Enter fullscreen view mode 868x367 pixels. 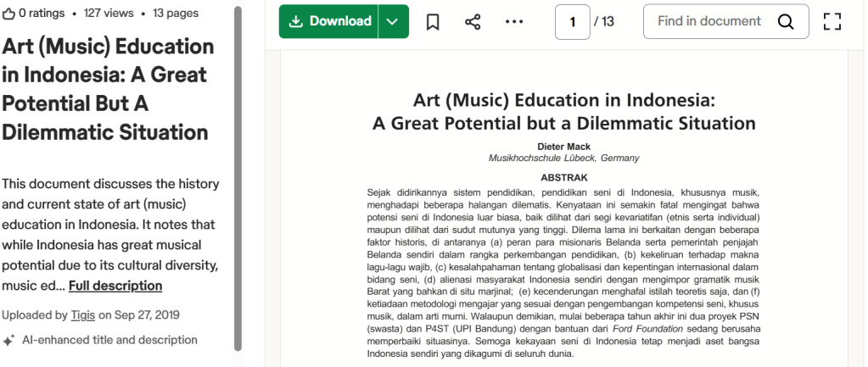[x=832, y=21]
